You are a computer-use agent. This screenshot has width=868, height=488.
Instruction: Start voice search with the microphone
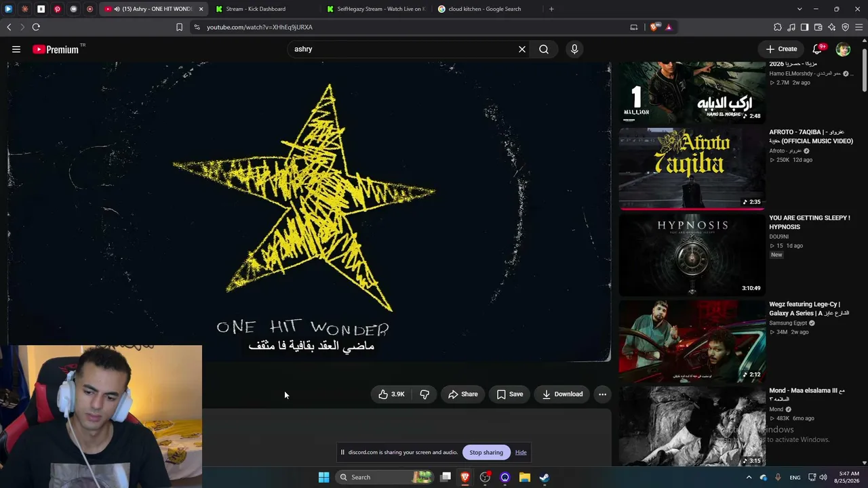tap(574, 49)
